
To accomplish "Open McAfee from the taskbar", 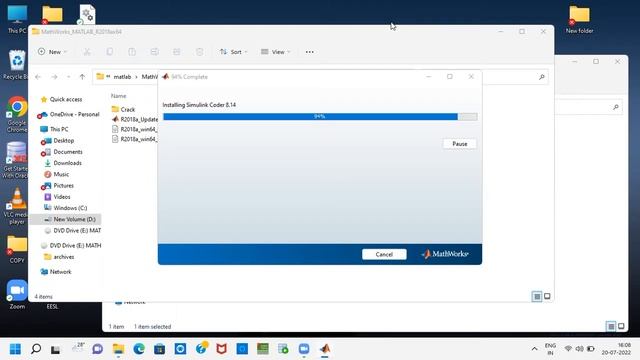I will click(221, 349).
